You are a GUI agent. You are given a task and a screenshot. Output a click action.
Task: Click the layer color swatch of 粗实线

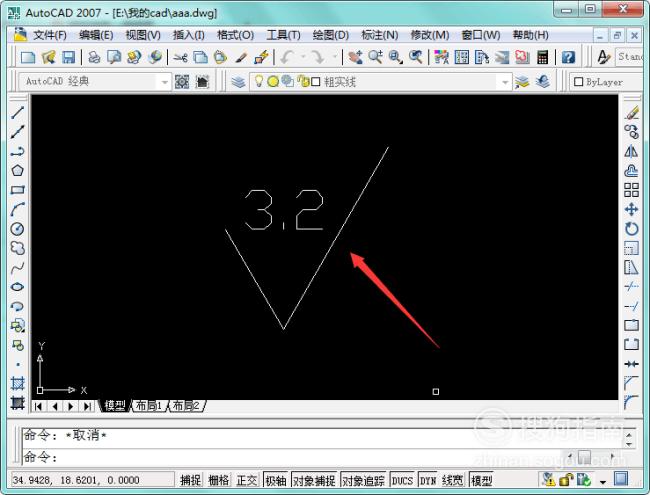[315, 82]
